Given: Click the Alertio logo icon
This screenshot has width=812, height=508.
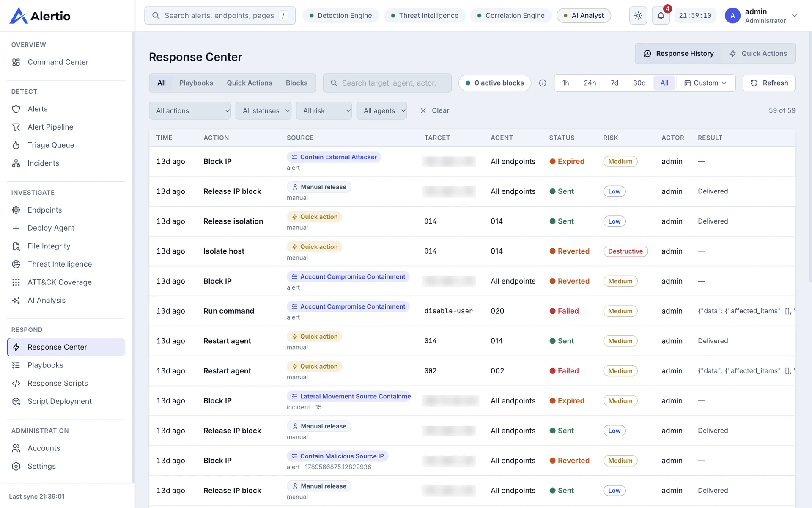Looking at the screenshot, I should (x=19, y=16).
